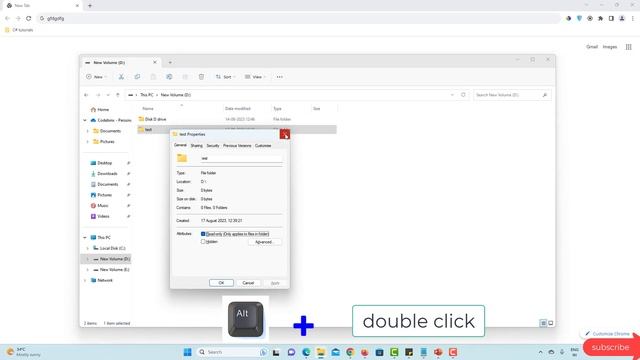
Task: Click the Customize Chrome button
Action: pos(607,334)
